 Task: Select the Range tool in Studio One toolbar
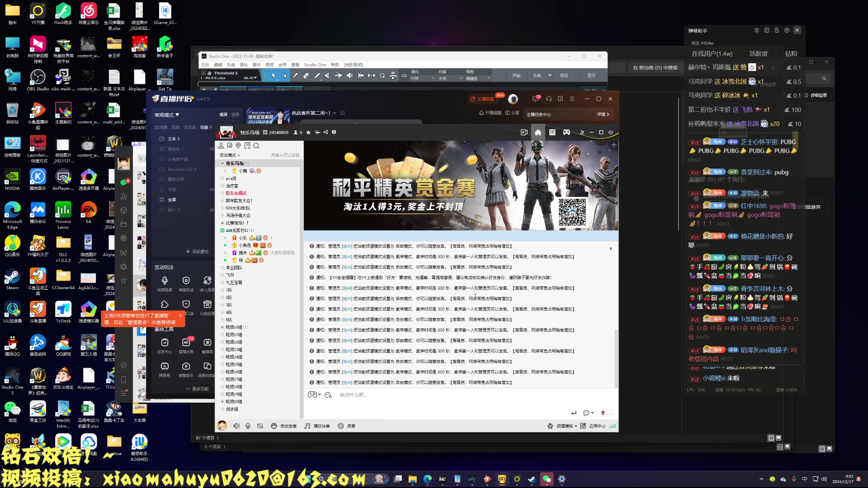click(284, 75)
